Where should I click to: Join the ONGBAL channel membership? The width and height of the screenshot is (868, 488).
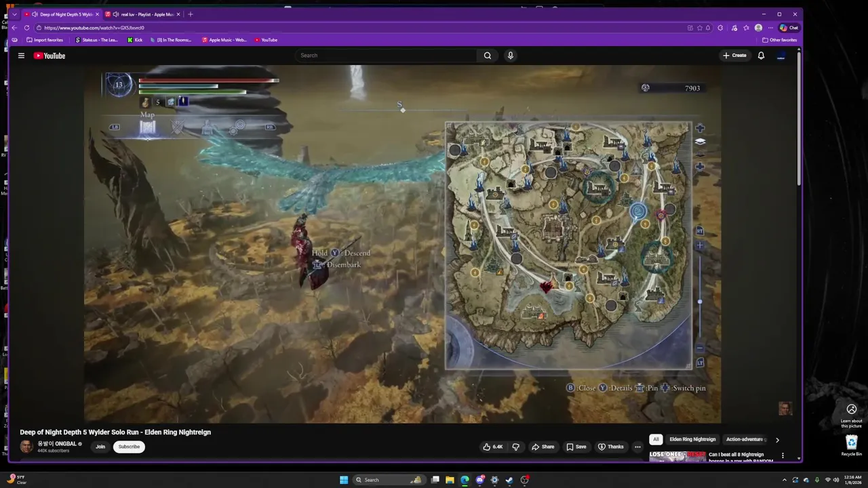(100, 447)
